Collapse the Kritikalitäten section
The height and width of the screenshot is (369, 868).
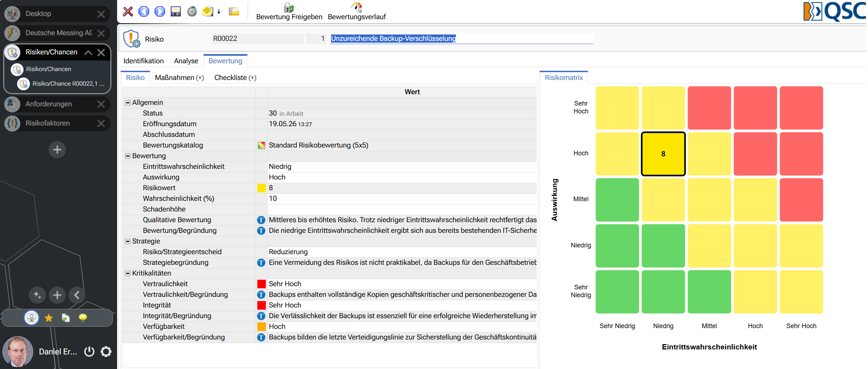pyautogui.click(x=127, y=273)
